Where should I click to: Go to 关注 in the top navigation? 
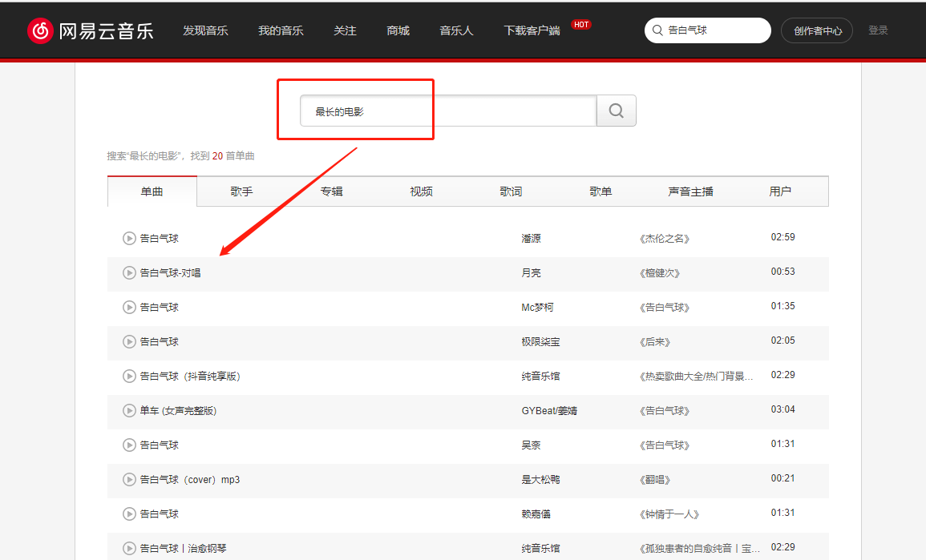[x=345, y=30]
